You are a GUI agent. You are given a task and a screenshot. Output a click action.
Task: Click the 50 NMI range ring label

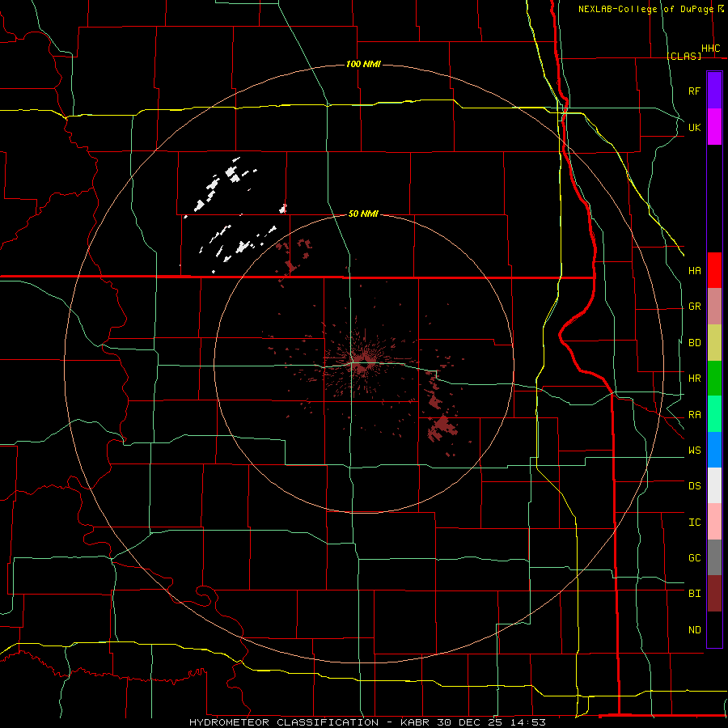click(363, 214)
